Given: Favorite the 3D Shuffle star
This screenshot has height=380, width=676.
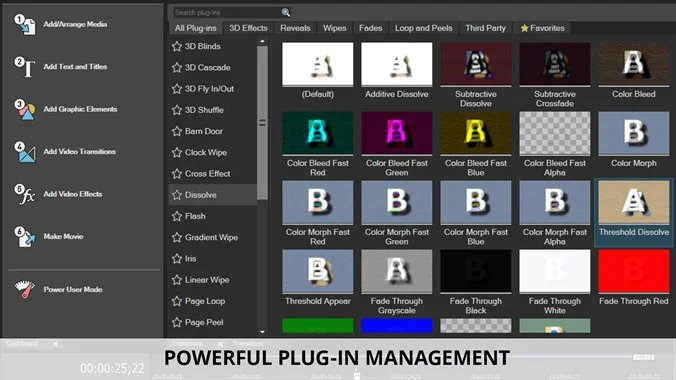Looking at the screenshot, I should pyautogui.click(x=177, y=110).
